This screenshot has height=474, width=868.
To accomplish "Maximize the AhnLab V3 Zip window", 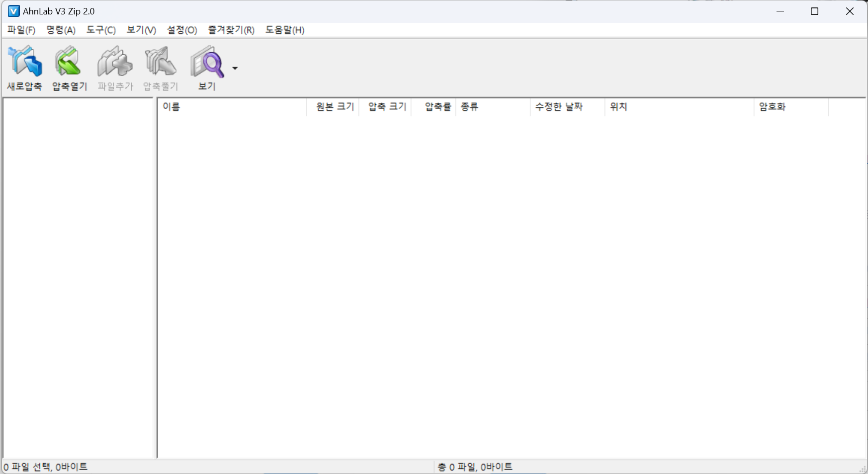I will (x=814, y=11).
